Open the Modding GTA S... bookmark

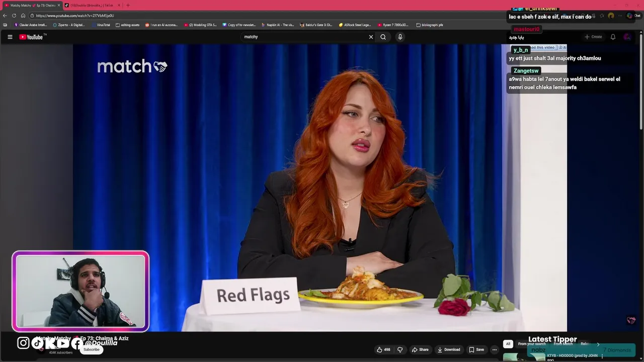[201, 25]
